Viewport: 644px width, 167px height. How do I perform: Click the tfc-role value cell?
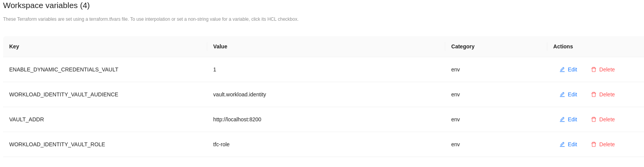(221, 144)
